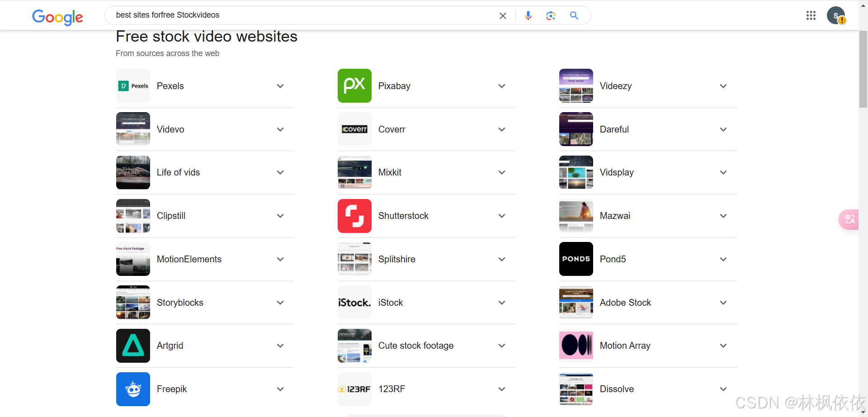Screen dimensions: 868x417
Task: Click the Google logo
Action: 57,17
